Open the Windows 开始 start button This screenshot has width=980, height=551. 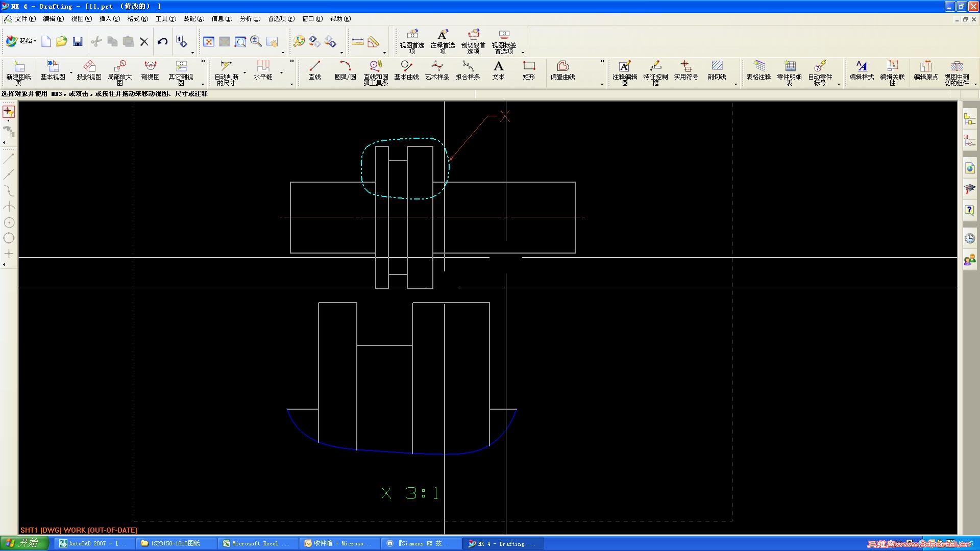23,543
